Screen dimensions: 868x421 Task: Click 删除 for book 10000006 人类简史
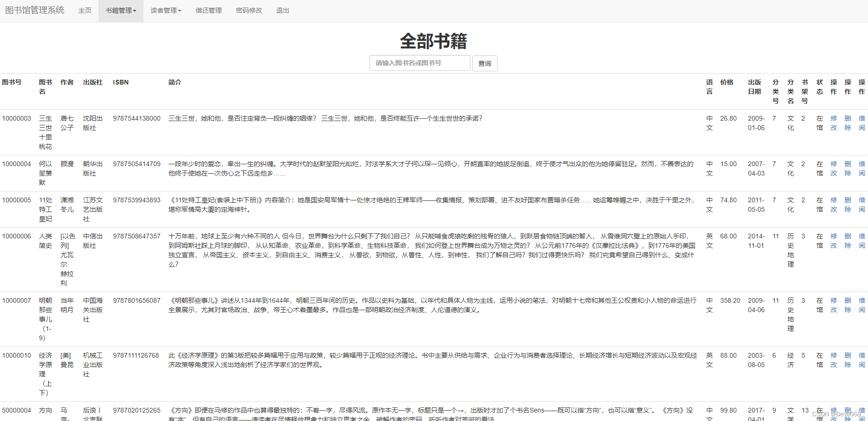(848, 241)
